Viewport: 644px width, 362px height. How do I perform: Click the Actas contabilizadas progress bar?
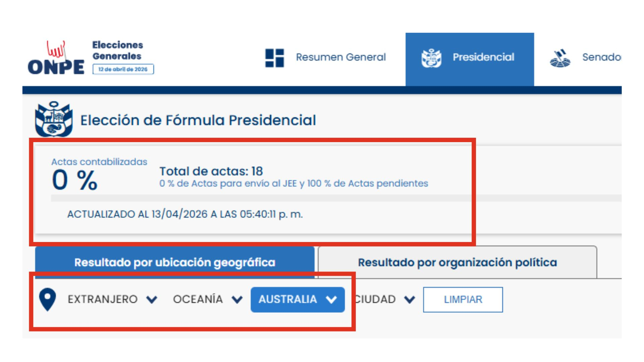(x=262, y=198)
